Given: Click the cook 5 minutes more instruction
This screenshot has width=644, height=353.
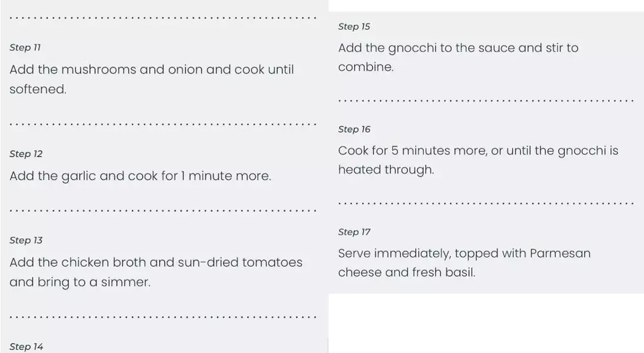Looking at the screenshot, I should click(478, 160).
